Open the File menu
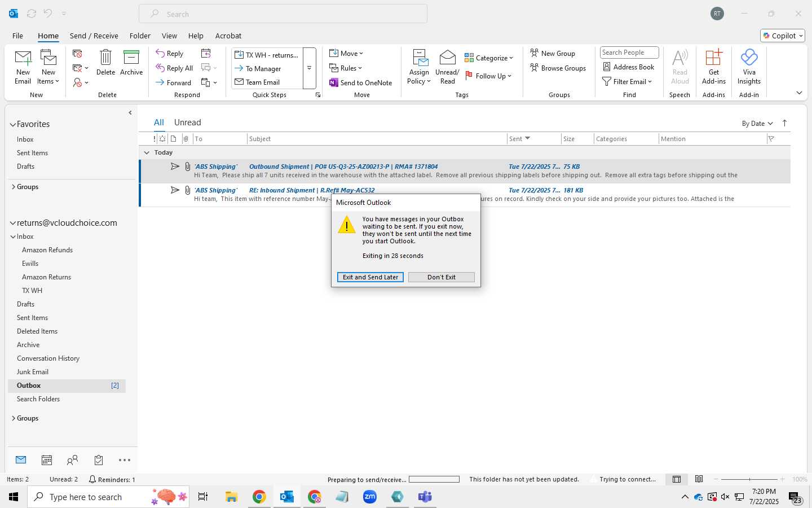Image resolution: width=812 pixels, height=508 pixels. coord(17,36)
